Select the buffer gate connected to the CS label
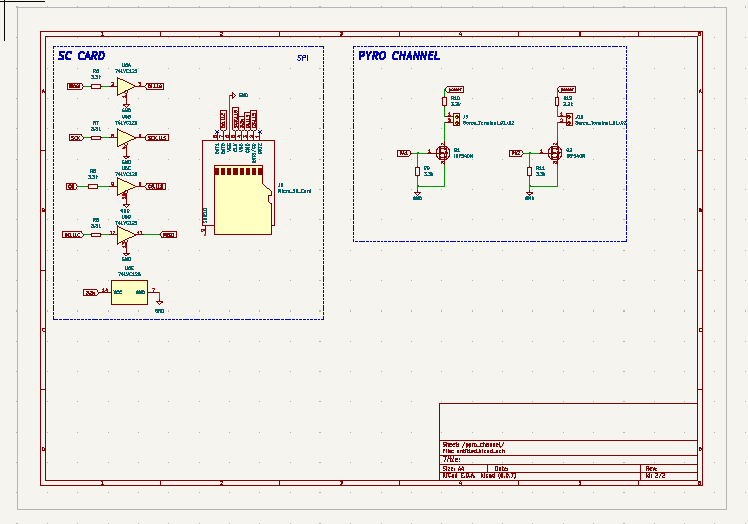748x524 pixels. pyautogui.click(x=125, y=187)
